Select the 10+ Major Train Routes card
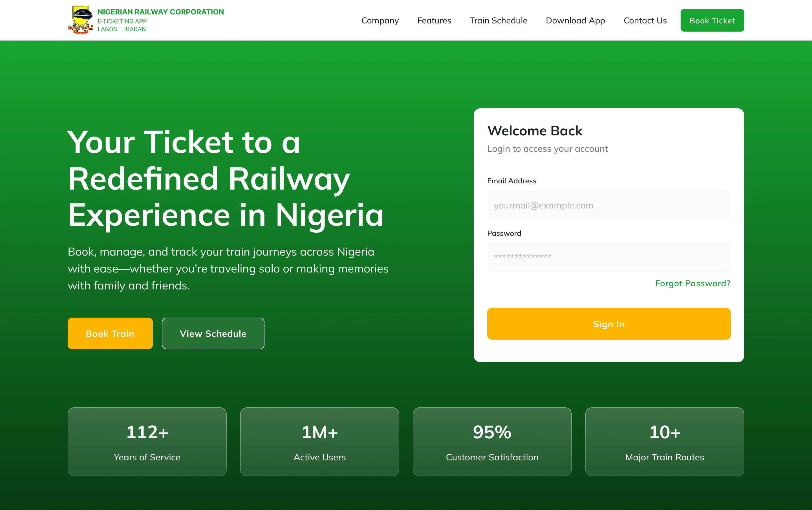Screen dimensions: 812x510 [x=664, y=441]
